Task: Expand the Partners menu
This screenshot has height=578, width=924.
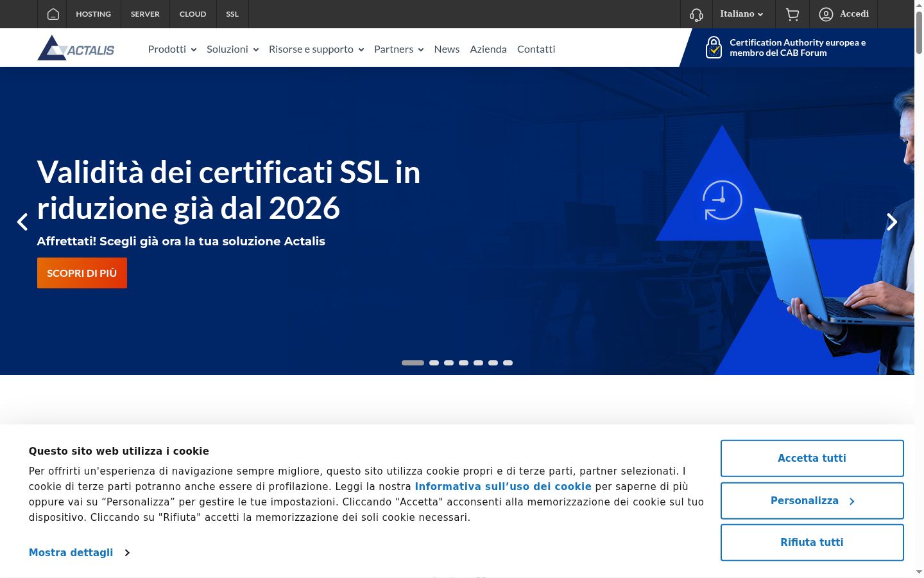Action: coord(398,49)
